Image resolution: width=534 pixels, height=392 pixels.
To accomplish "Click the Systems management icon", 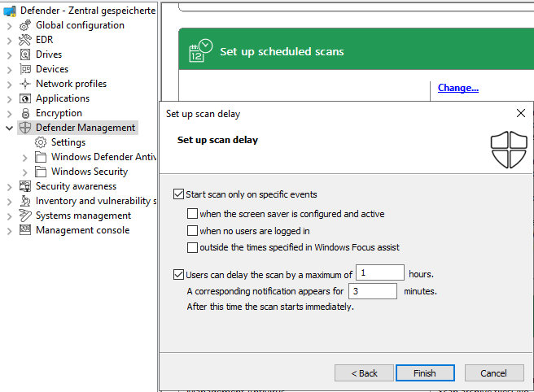I will click(25, 216).
